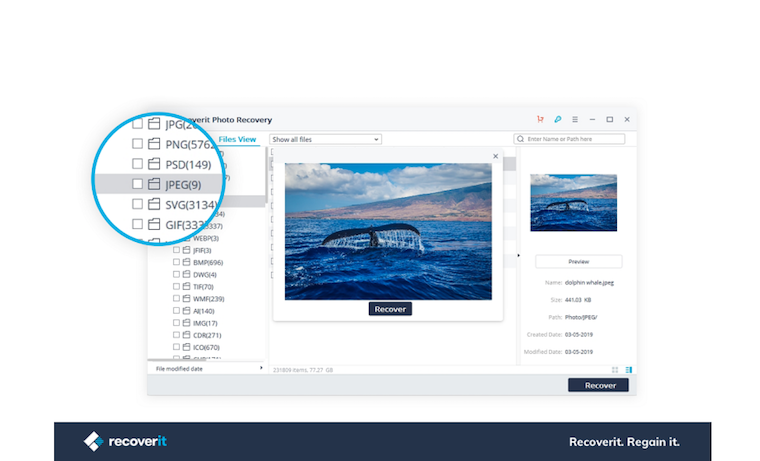The image size is (760, 461).
Task: Click the BMP(696) folder icon
Action: 187,262
